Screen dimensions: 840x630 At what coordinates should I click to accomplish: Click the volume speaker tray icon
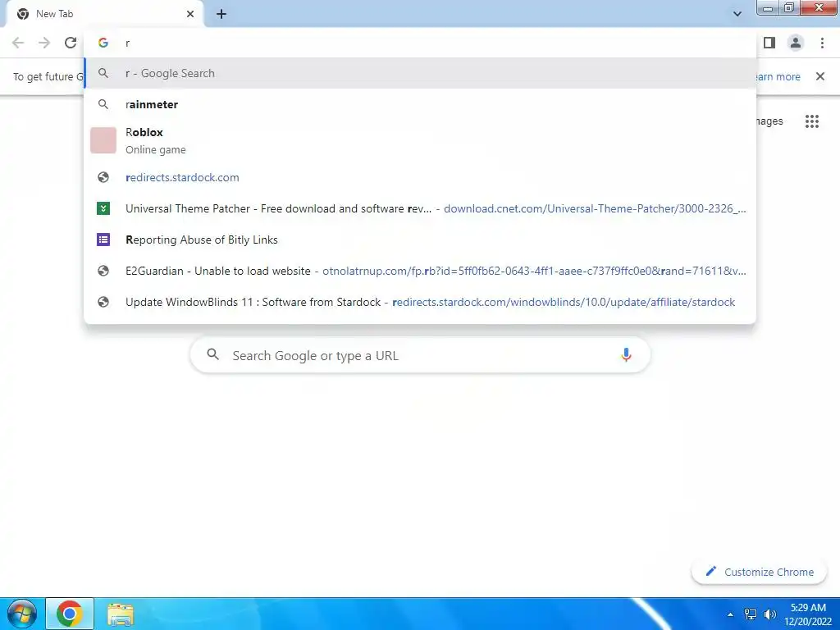(x=769, y=614)
